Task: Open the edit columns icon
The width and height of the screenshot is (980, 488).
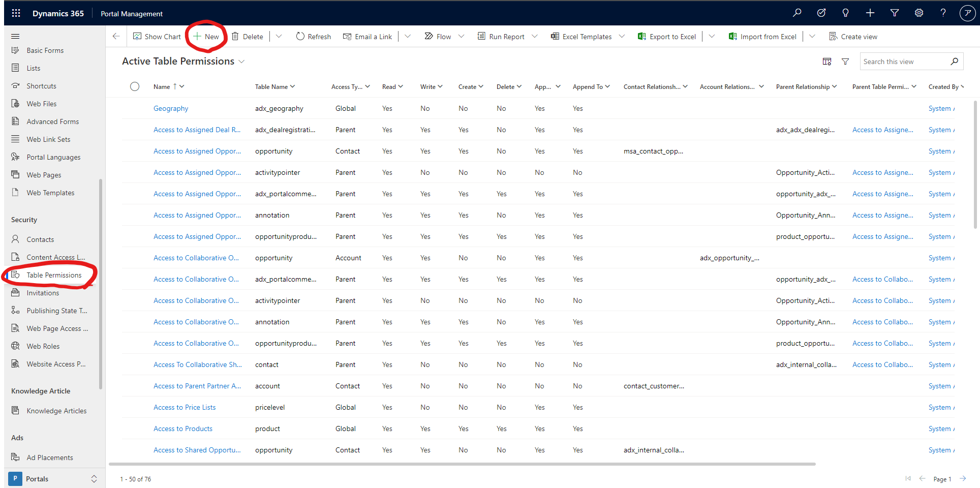Action: click(x=827, y=62)
